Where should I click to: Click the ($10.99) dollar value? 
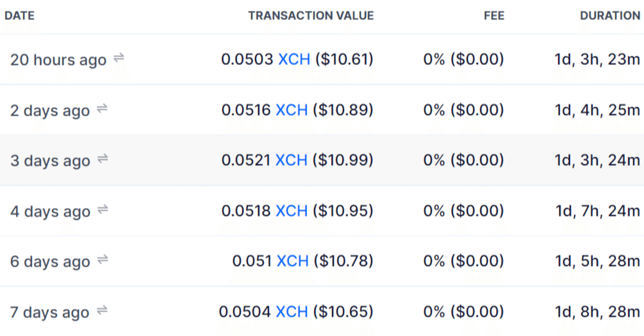(x=343, y=160)
